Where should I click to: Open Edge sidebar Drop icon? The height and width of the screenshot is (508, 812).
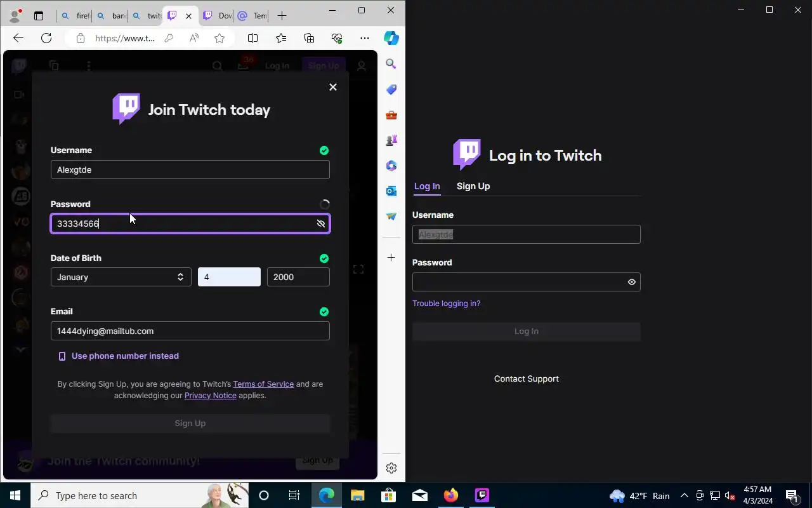click(391, 217)
